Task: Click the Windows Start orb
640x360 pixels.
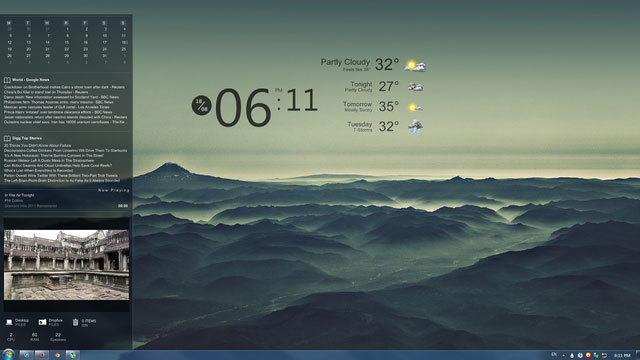Action: tap(8, 355)
